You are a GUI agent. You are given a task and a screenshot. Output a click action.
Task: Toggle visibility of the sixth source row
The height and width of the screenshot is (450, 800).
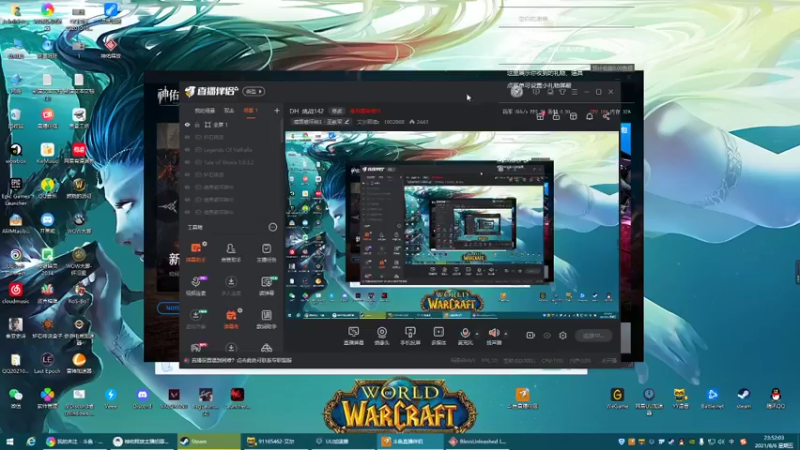tap(187, 187)
